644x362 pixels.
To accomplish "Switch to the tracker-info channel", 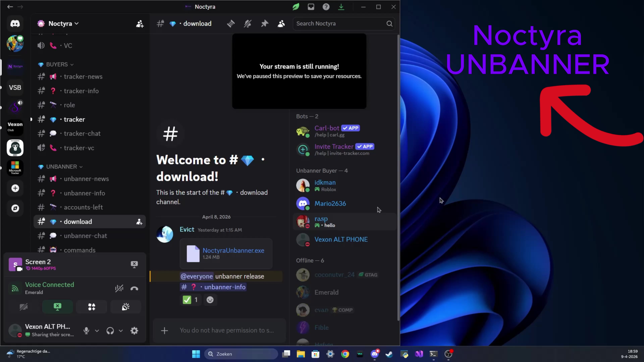I will coord(90,91).
